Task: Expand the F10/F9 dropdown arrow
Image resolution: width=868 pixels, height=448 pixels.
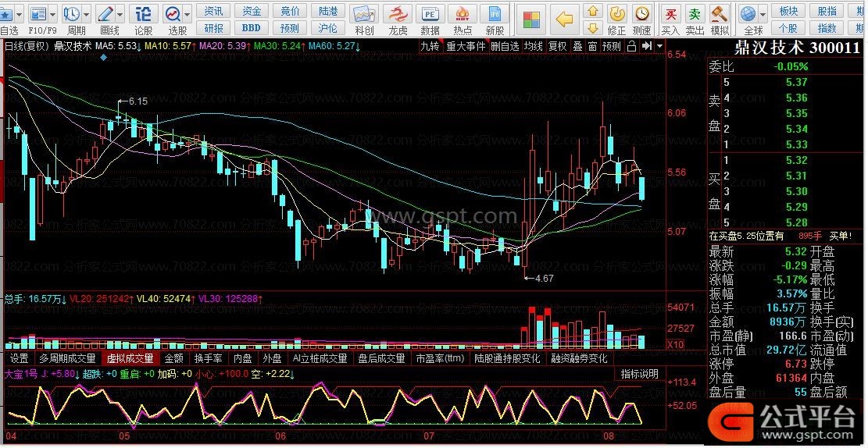Action: tap(53, 14)
